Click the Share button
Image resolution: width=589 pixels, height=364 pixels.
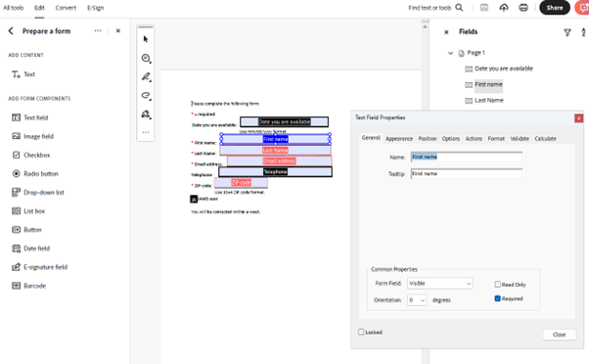point(555,8)
